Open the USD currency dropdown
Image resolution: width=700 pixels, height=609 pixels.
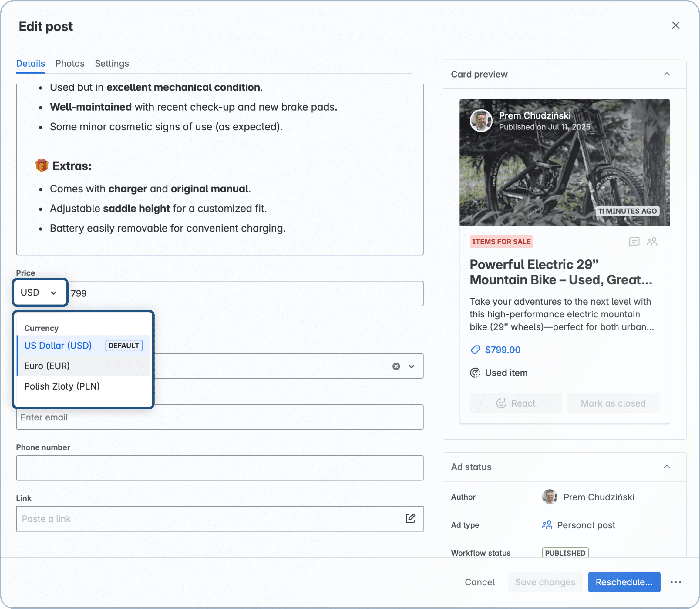[40, 293]
